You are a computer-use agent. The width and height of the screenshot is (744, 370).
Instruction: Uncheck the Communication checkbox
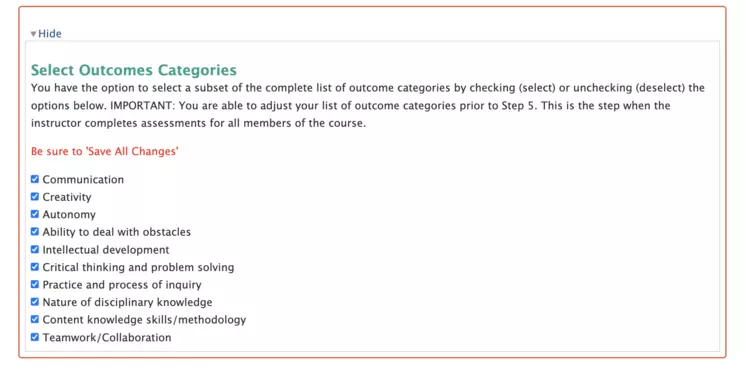point(35,179)
